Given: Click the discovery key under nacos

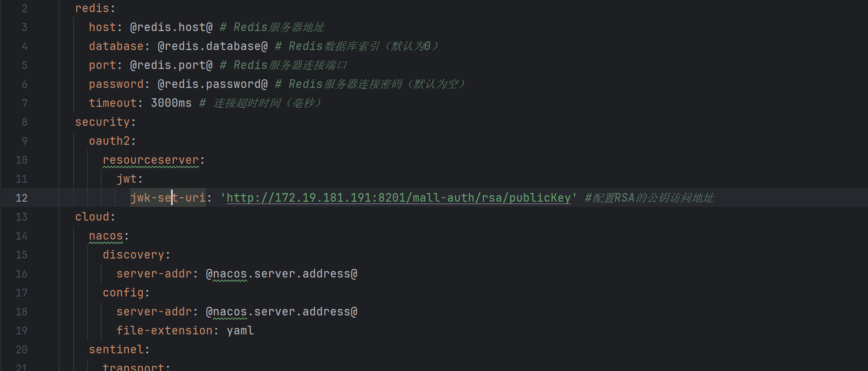Looking at the screenshot, I should (x=134, y=255).
